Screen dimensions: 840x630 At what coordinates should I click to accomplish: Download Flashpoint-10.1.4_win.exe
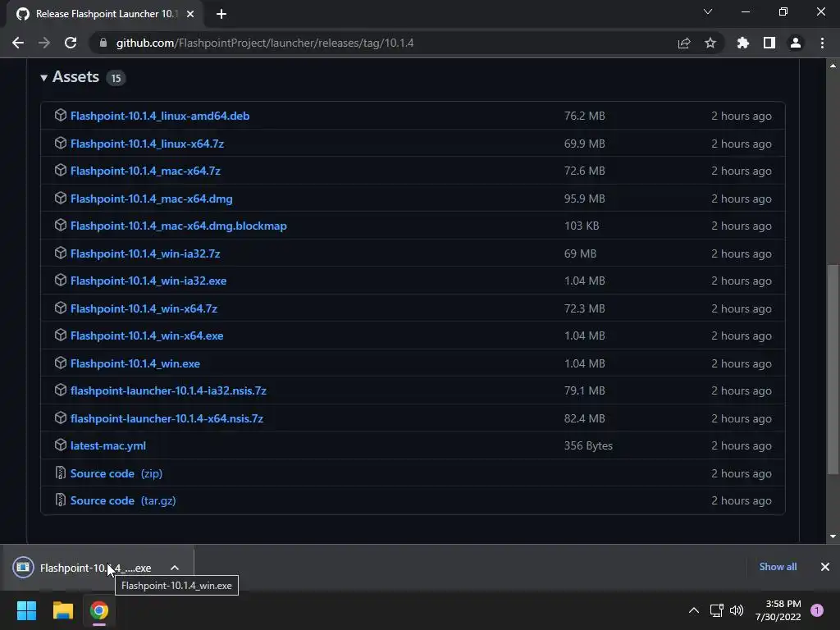pyautogui.click(x=135, y=363)
